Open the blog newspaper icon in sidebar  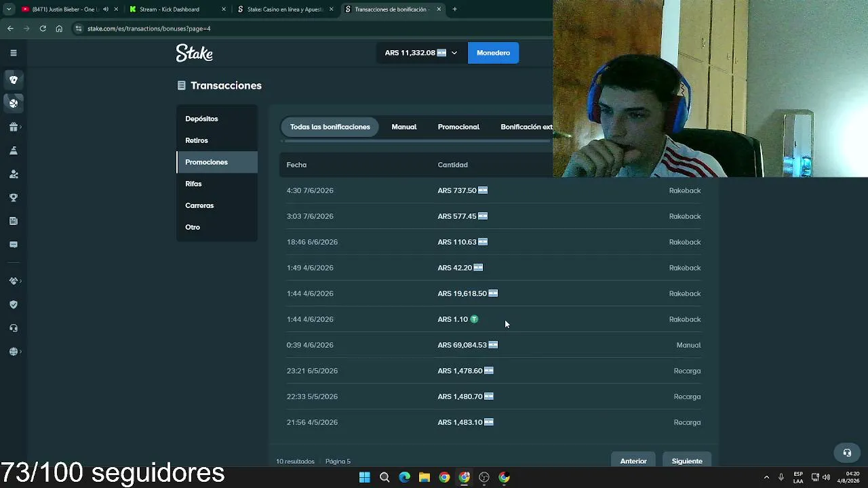coord(14,221)
